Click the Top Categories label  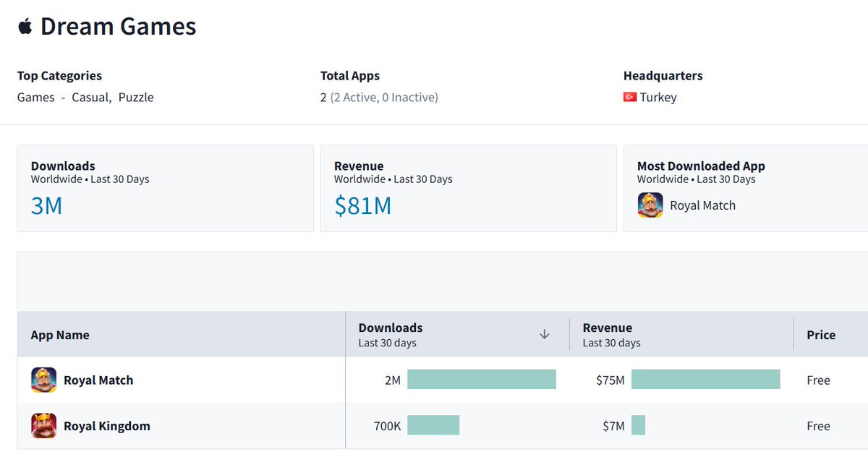tap(59, 75)
